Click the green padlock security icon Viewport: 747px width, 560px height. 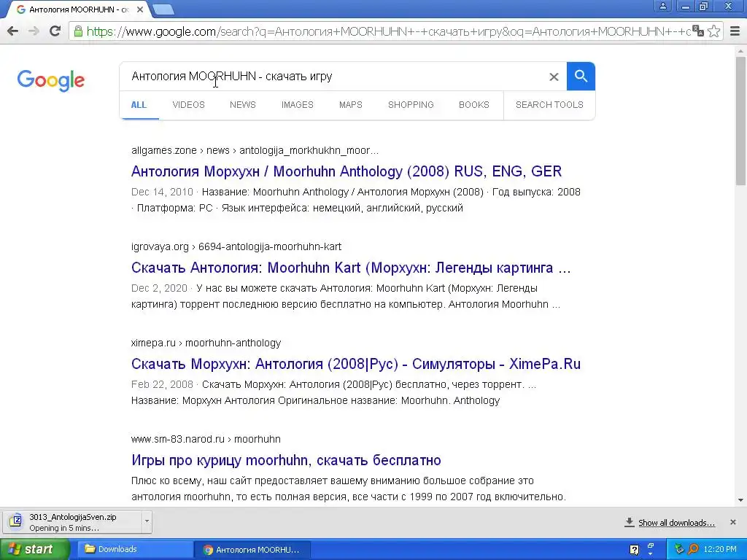pyautogui.click(x=78, y=31)
